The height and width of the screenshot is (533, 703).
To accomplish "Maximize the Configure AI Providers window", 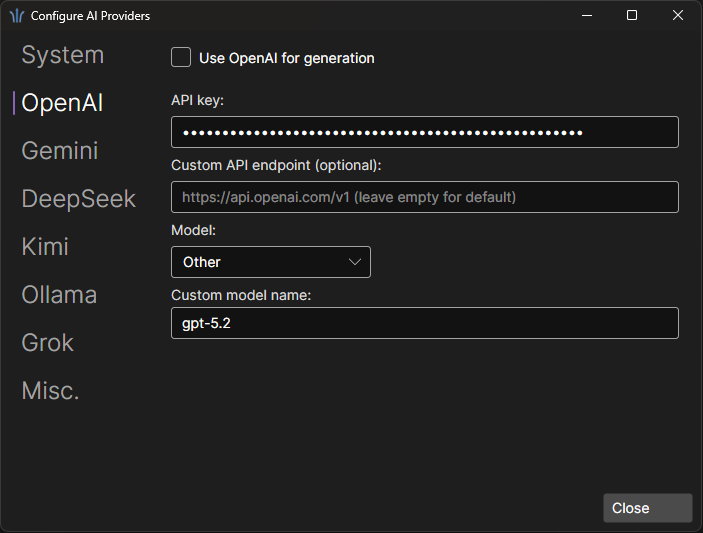I will pos(632,16).
